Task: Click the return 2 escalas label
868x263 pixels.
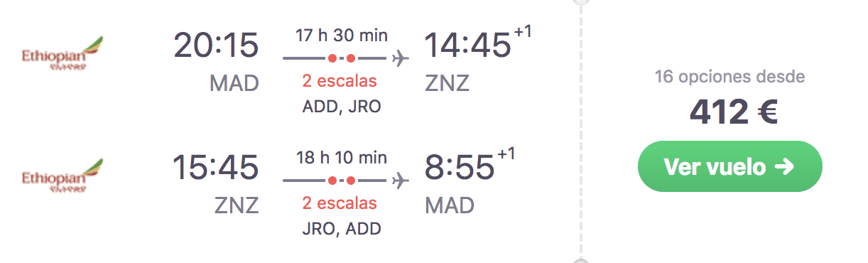Action: pos(340,203)
